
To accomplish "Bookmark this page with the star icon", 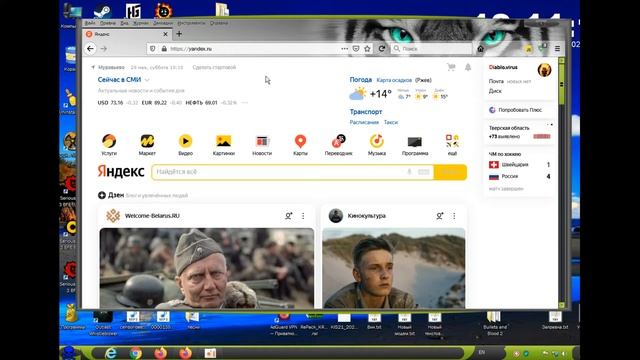I will (x=367, y=49).
